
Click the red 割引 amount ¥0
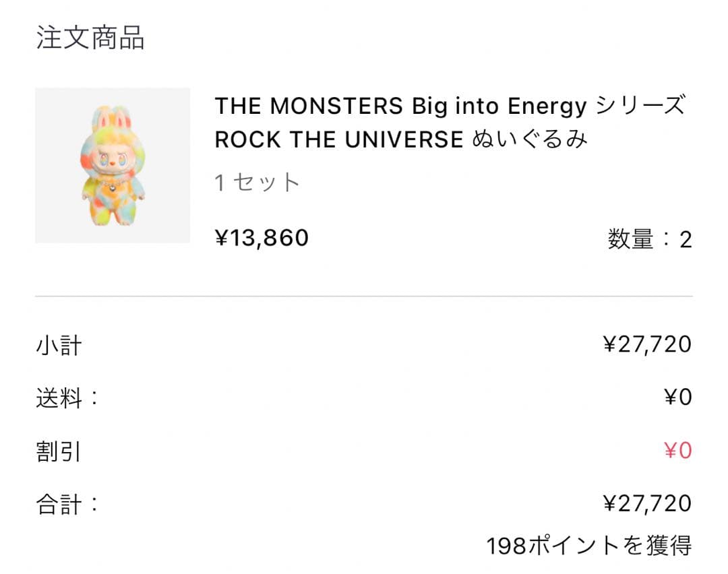pyautogui.click(x=677, y=450)
